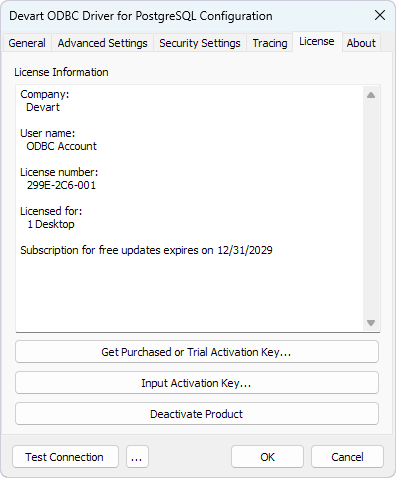
Task: Select the License tab
Action: click(317, 42)
